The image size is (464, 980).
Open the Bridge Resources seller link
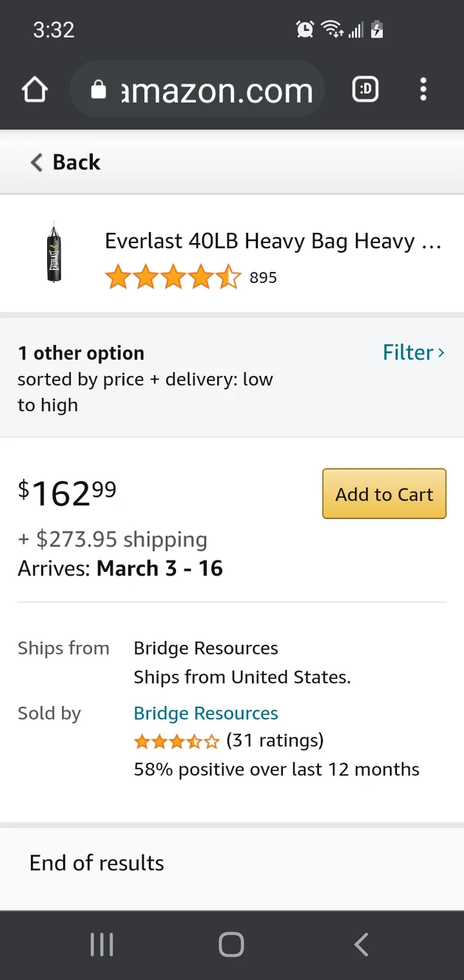[206, 713]
